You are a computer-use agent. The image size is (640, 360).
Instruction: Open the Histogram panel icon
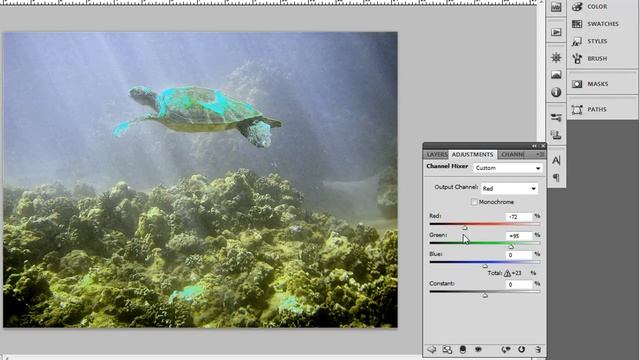click(x=556, y=75)
